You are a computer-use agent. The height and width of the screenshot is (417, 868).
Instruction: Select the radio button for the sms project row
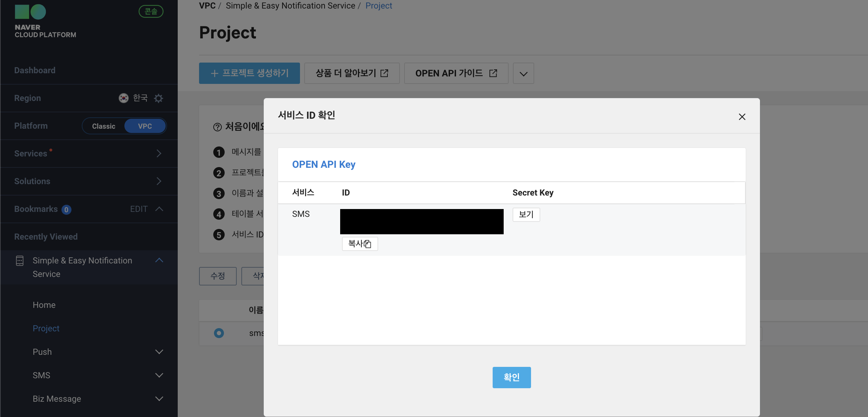[219, 333]
